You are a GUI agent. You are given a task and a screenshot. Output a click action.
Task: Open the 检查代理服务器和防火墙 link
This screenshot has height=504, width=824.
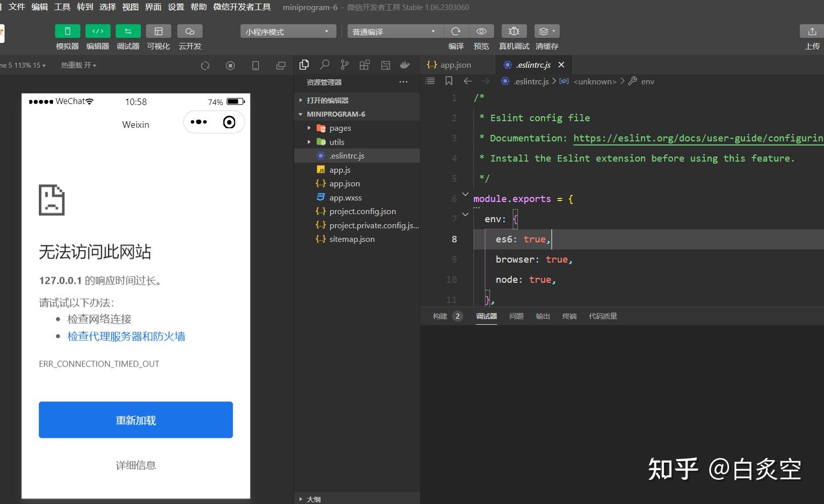point(126,336)
